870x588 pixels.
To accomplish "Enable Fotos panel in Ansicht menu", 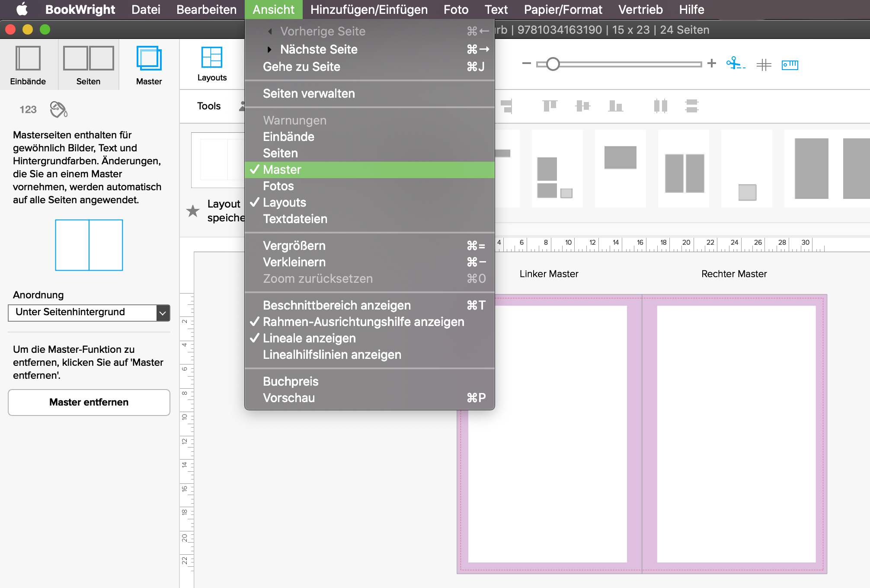I will 370,186.
